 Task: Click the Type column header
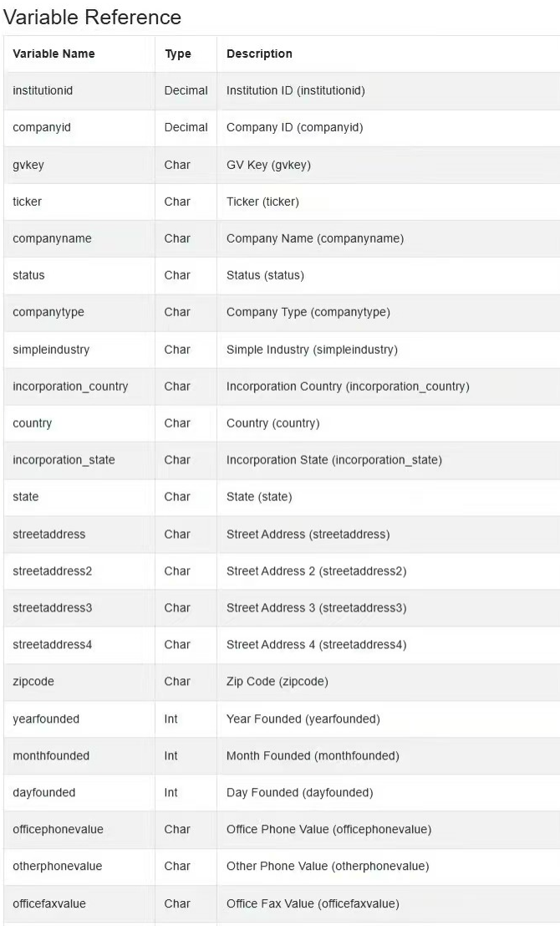(178, 54)
